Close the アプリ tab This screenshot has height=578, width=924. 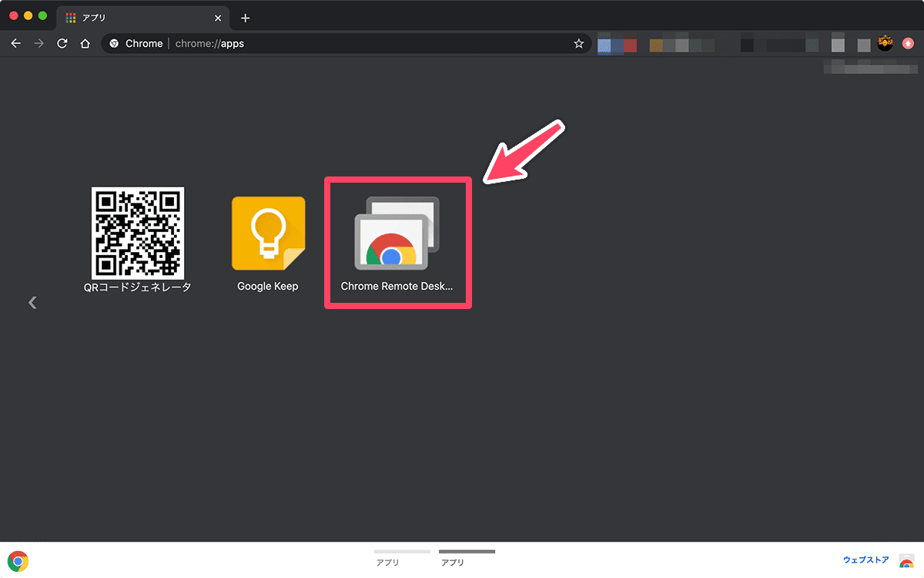coord(219,18)
